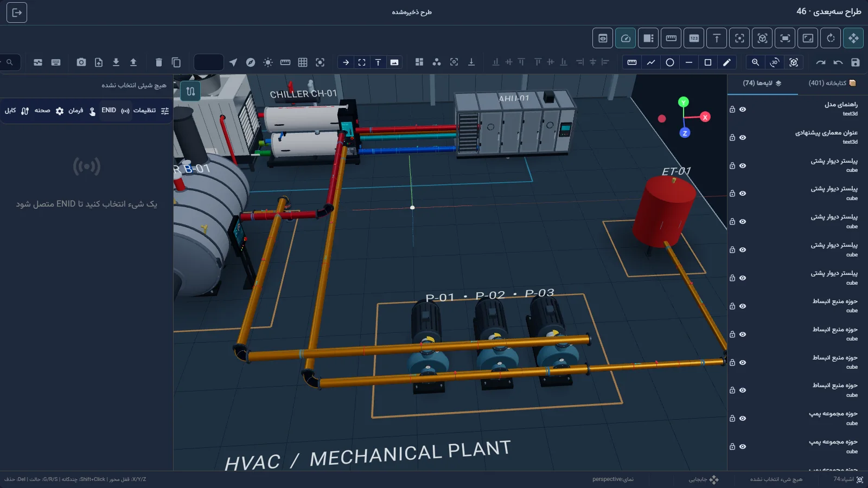Select the polyline chart-line tool
Screen dimensions: 868x488
651,62
